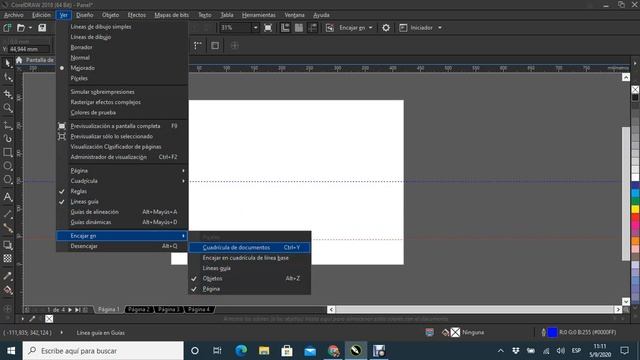This screenshot has height=360, width=640.
Task: Select the Crop tool
Action: pyautogui.click(x=7, y=94)
